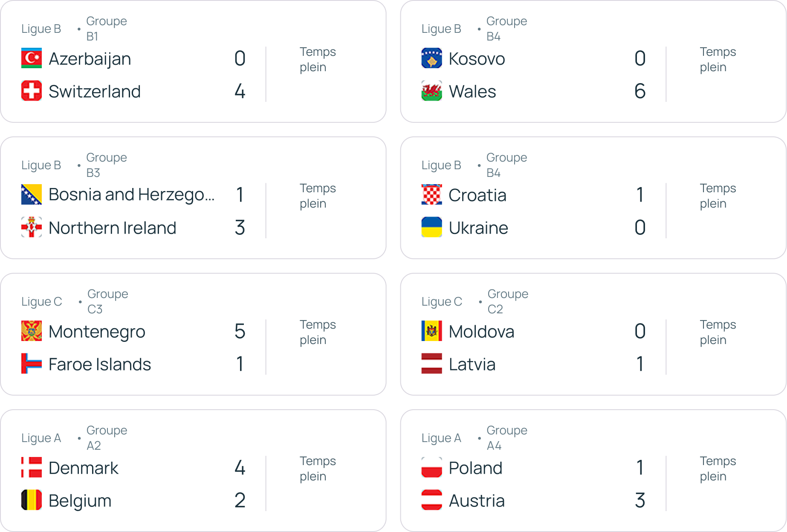
Task: Select the Montenegro flag icon
Action: point(32,331)
